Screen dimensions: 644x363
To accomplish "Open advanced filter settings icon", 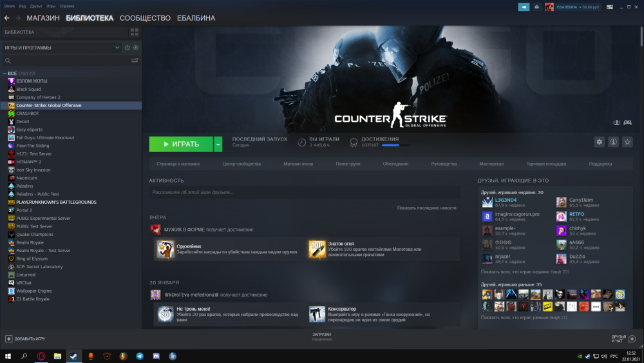I will (135, 61).
